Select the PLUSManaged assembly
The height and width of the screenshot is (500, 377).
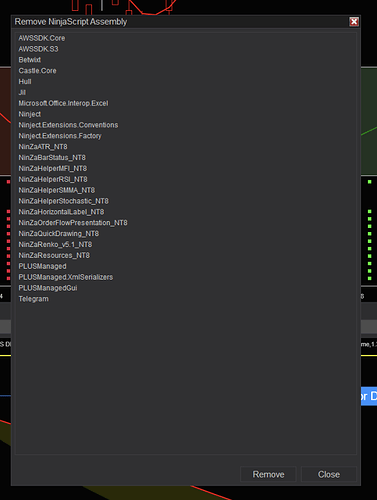(x=42, y=266)
